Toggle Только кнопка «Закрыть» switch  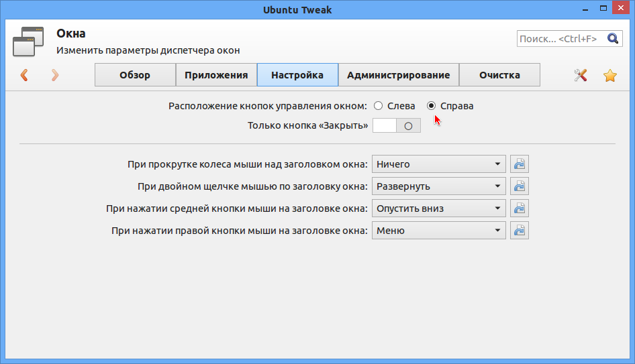pyautogui.click(x=397, y=125)
